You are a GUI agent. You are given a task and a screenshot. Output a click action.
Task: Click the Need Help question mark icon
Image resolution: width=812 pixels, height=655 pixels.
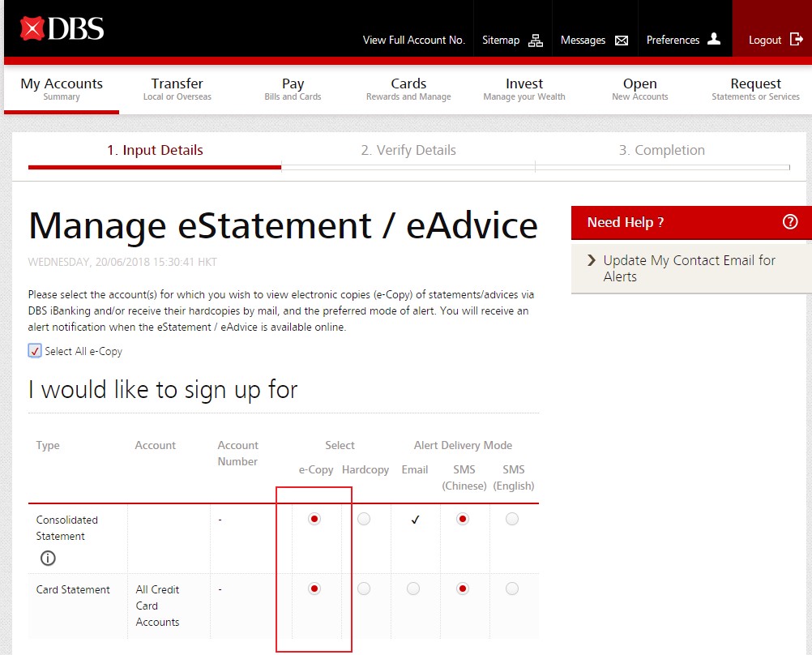coord(790,222)
